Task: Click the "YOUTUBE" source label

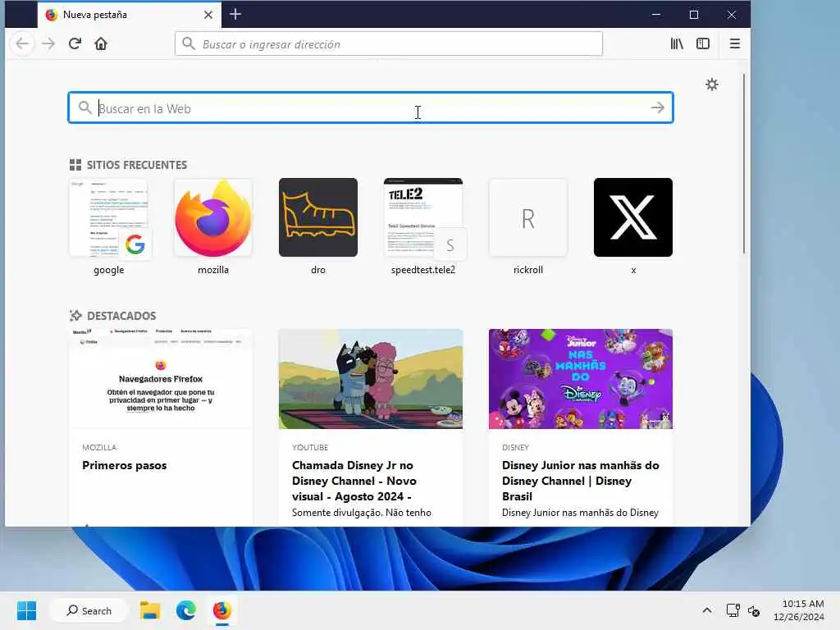Action: click(310, 447)
